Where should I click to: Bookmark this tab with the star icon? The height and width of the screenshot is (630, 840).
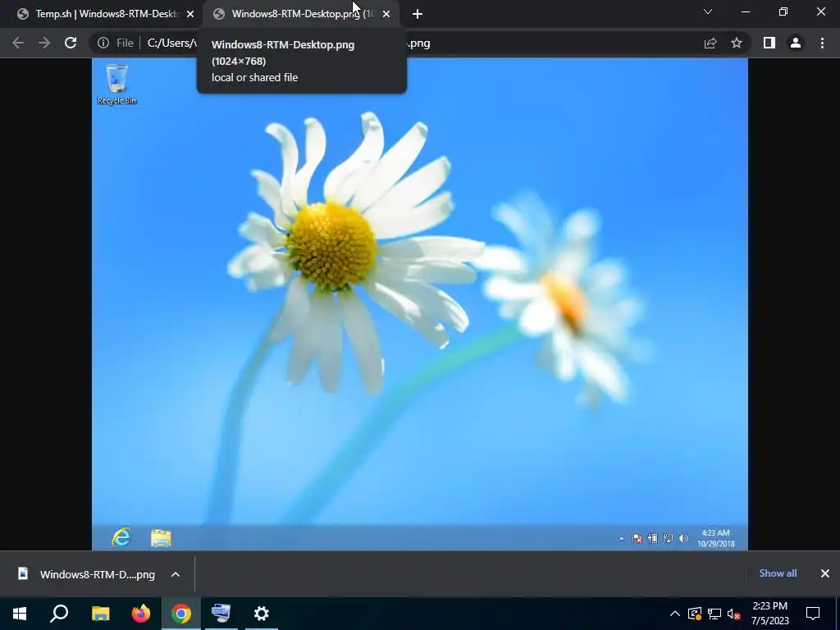coord(737,43)
